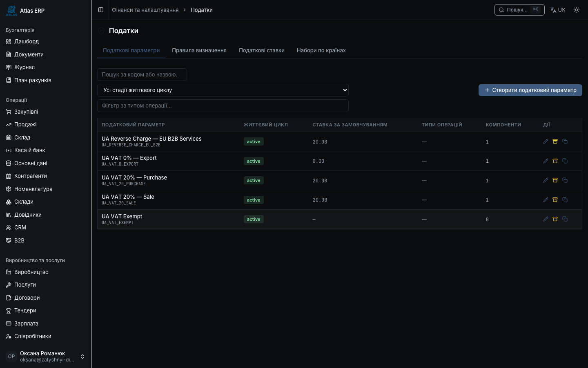
Task: Expand the Оксана Романюк user menu
Action: click(45, 357)
